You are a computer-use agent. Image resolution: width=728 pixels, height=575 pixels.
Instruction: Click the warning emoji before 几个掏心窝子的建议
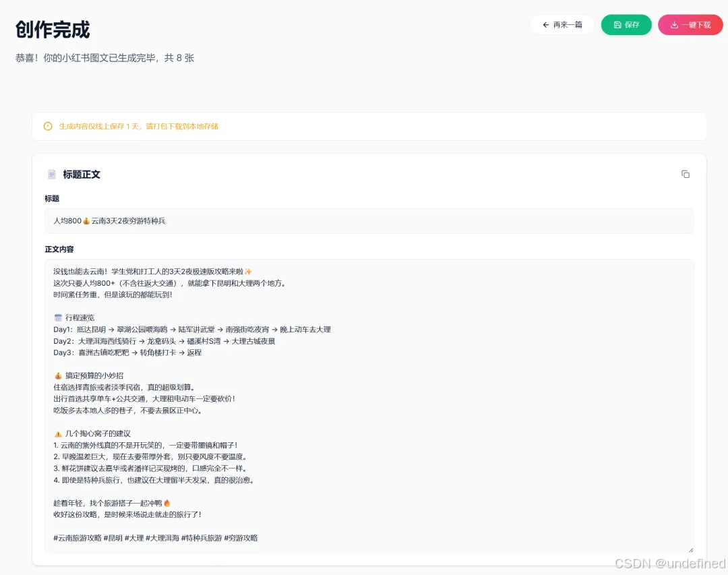58,433
